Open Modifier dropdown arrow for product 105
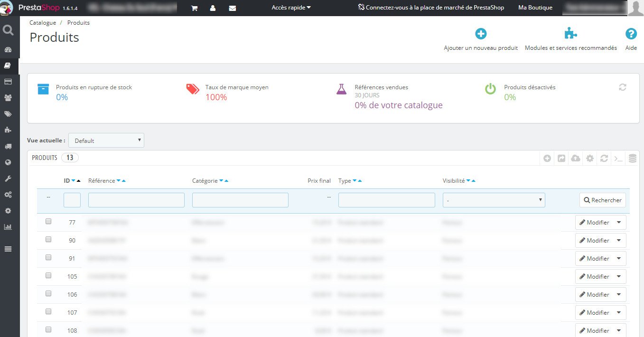644x337 pixels. 619,277
